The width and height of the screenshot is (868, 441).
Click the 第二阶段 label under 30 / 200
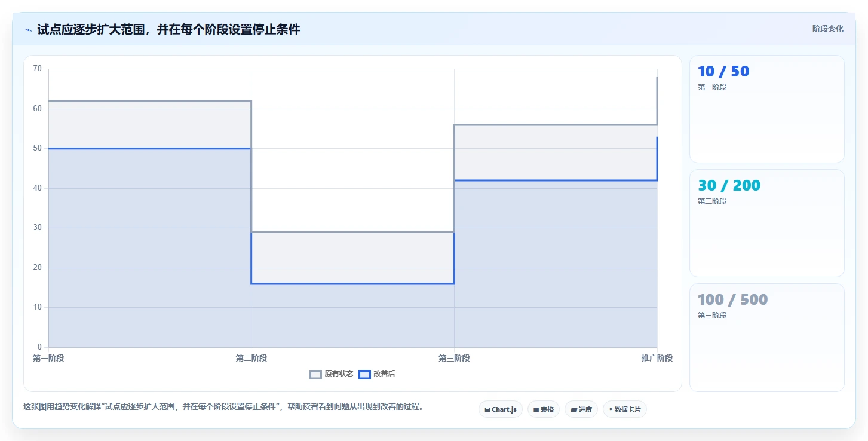pos(712,201)
